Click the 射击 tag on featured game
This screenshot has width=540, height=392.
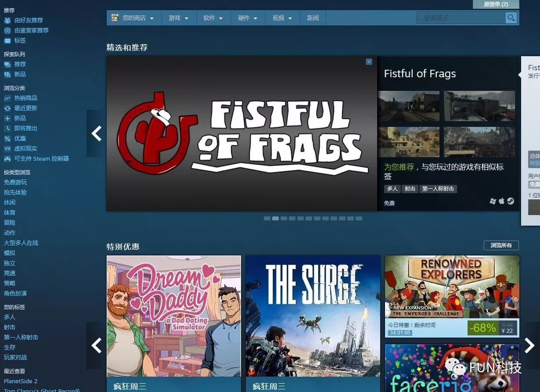[410, 189]
